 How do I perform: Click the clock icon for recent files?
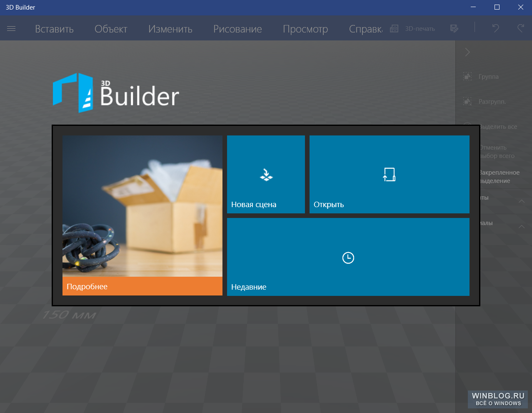[x=348, y=258]
